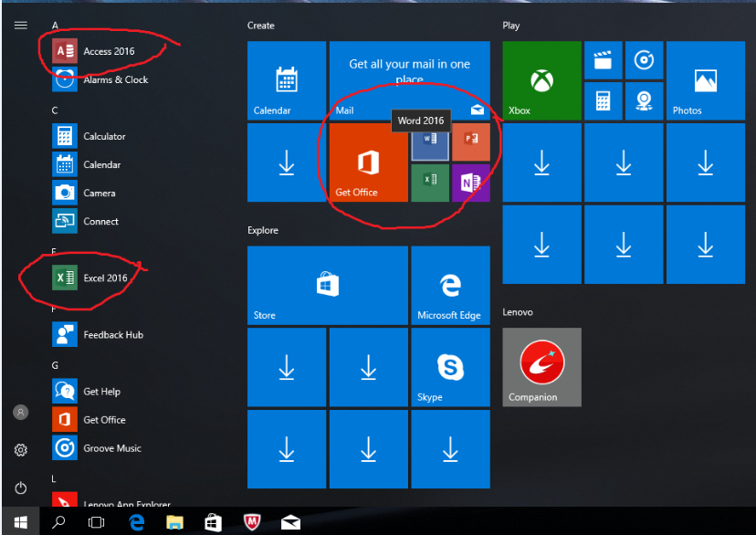756x535 pixels.
Task: Open the Power options button
Action: [x=21, y=488]
